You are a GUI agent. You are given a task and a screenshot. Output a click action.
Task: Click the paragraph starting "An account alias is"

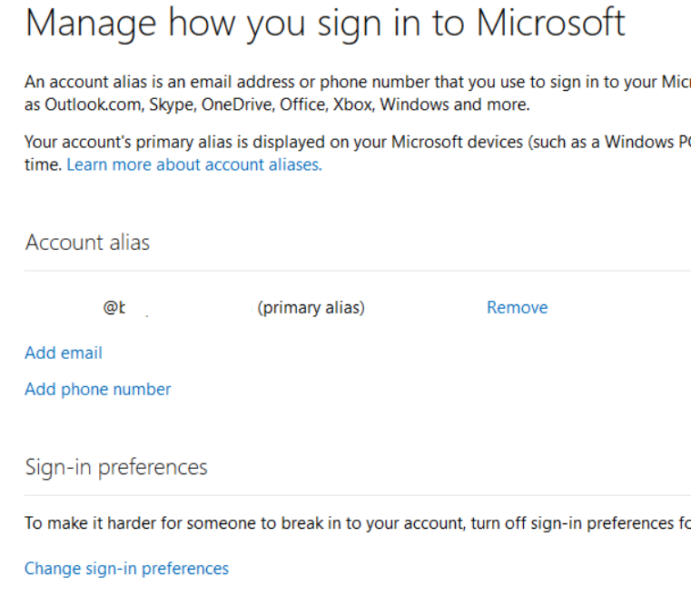tap(354, 83)
